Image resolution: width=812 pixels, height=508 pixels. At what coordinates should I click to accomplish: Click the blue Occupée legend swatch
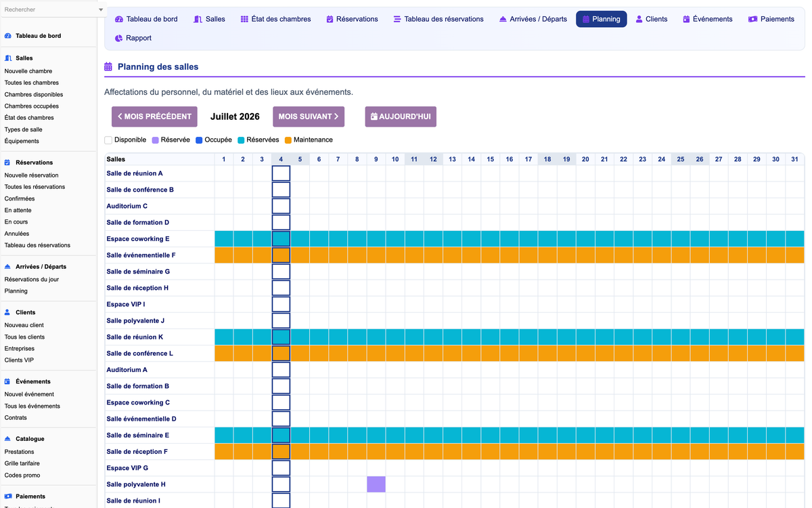tap(199, 140)
